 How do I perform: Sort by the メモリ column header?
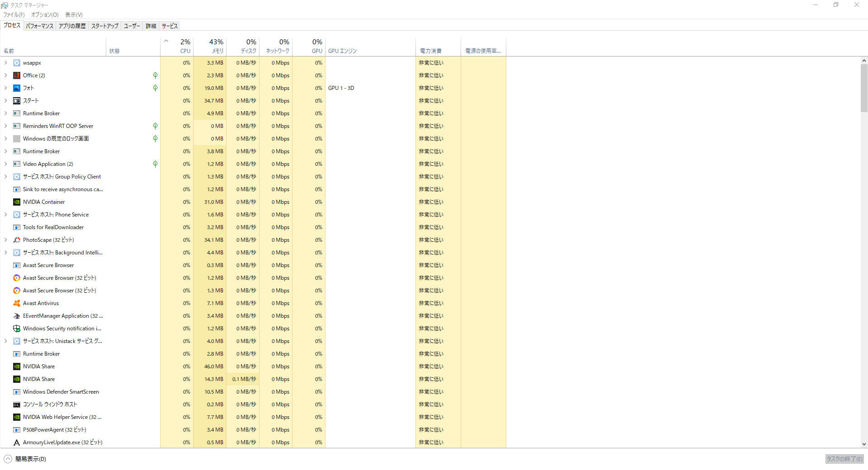[210, 47]
